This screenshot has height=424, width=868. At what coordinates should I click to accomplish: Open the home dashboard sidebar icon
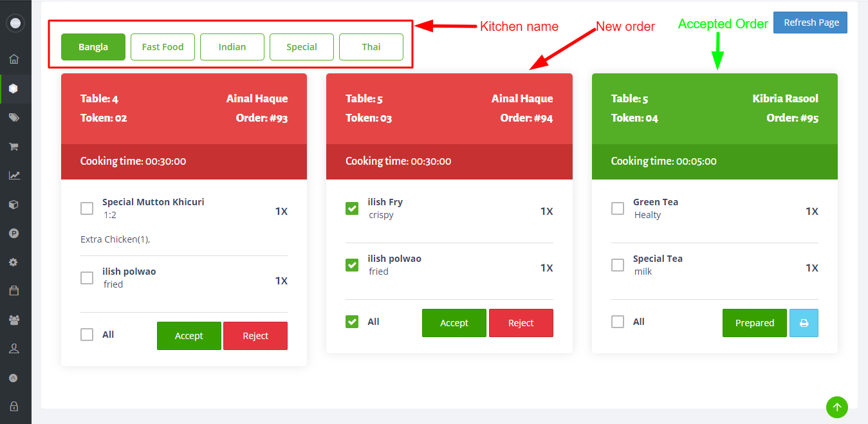point(14,60)
